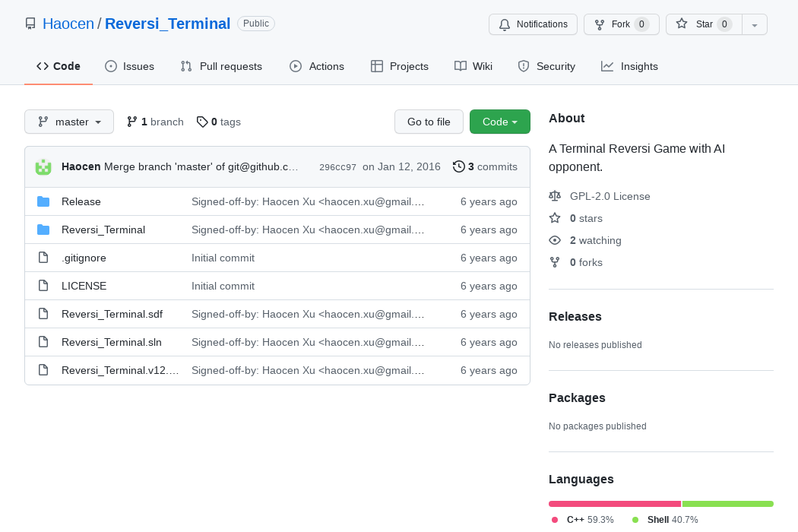
Task: Click the branch count icon
Action: click(x=132, y=122)
